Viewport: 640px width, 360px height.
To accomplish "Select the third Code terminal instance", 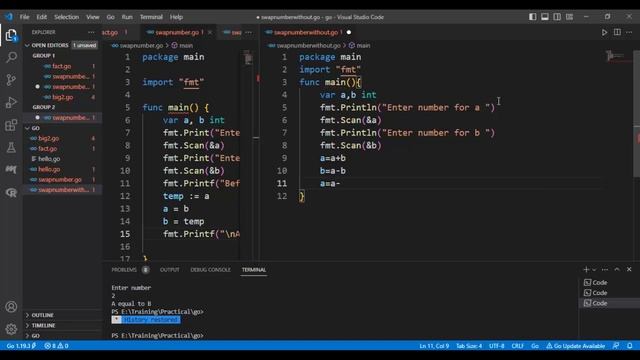I will pos(609,303).
